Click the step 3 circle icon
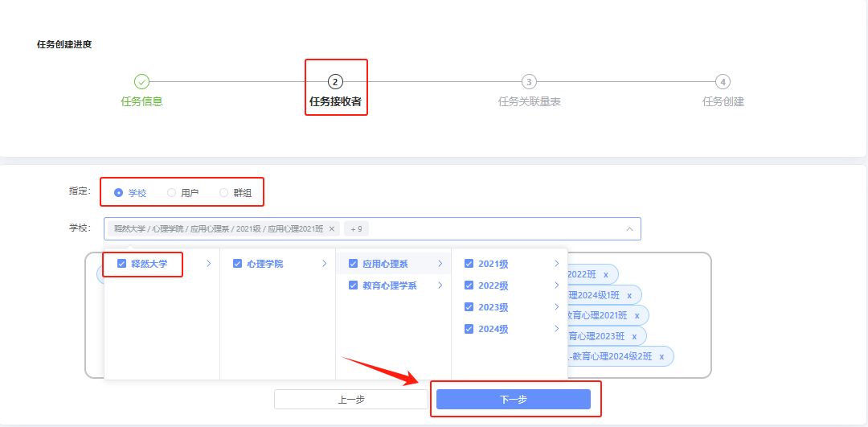Viewport: 868px width, 427px height. (529, 82)
